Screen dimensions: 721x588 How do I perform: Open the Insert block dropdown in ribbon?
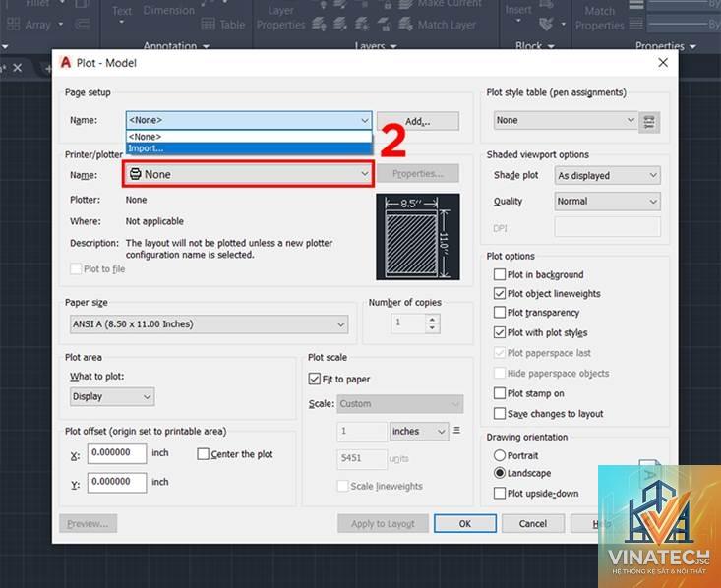coord(518,21)
